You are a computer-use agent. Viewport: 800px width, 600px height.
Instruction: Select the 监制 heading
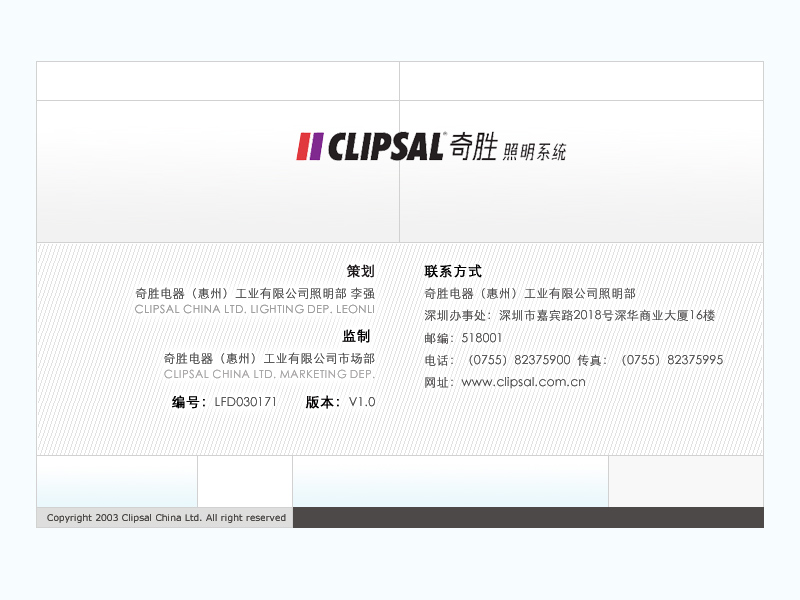click(356, 336)
